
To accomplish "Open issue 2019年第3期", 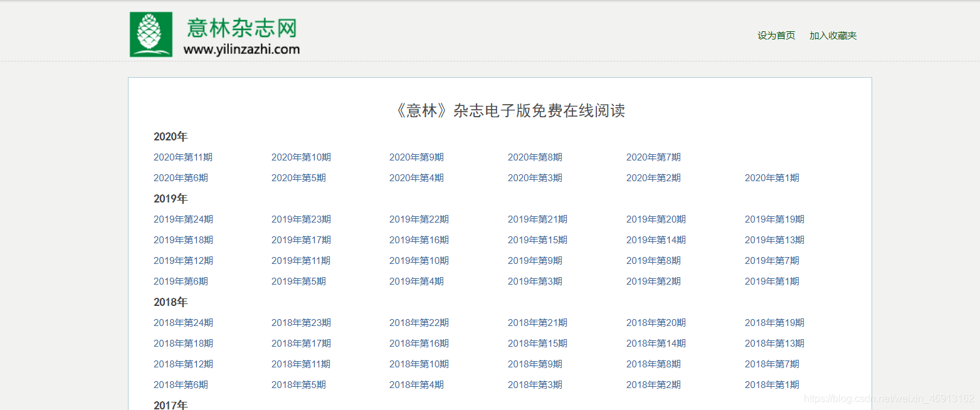I will (x=535, y=281).
